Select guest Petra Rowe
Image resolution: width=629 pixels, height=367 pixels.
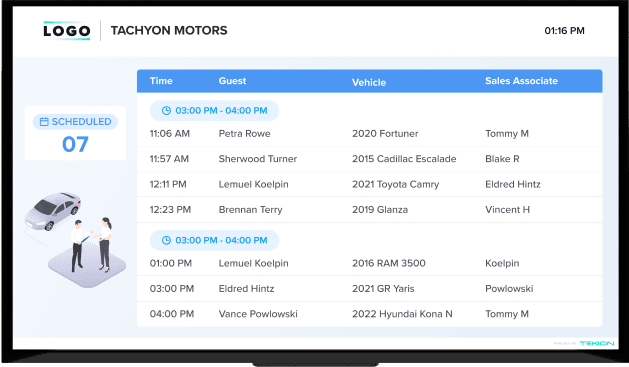(244, 134)
